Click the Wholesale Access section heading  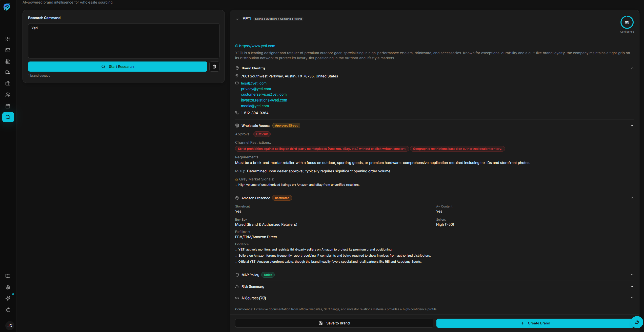click(256, 126)
